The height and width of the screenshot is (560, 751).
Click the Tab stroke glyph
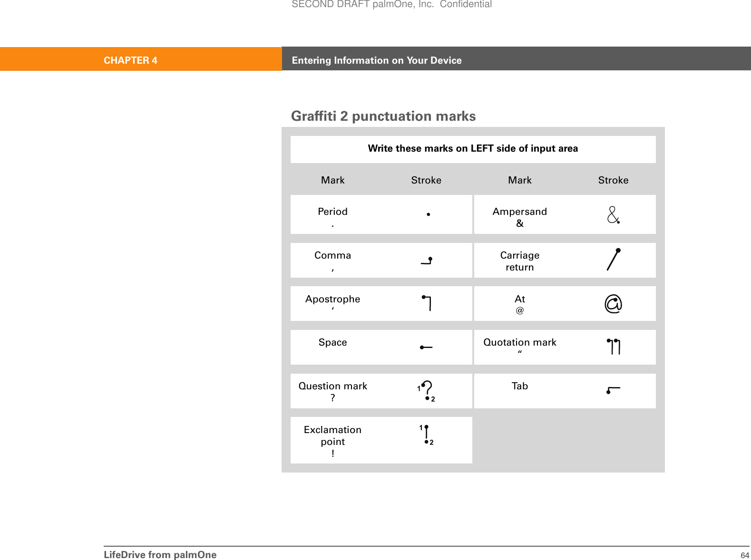click(x=613, y=390)
